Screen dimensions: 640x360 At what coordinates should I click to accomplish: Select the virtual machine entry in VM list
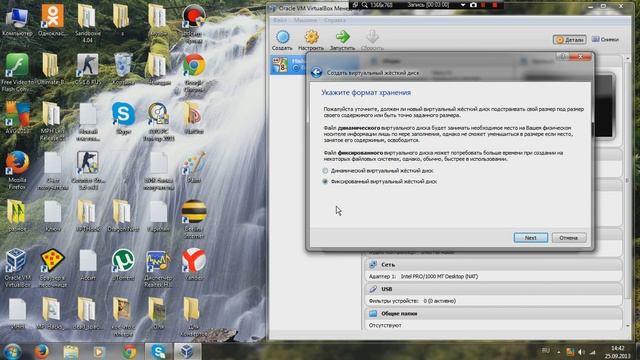click(x=287, y=65)
